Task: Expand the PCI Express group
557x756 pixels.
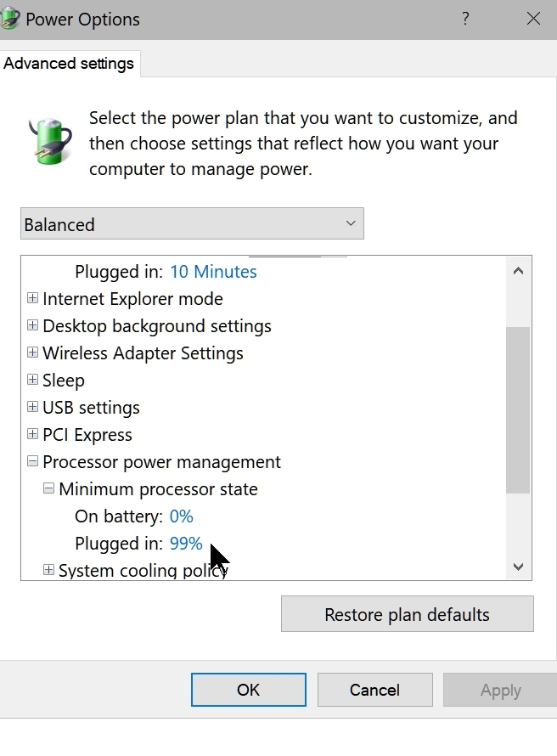Action: (x=32, y=435)
